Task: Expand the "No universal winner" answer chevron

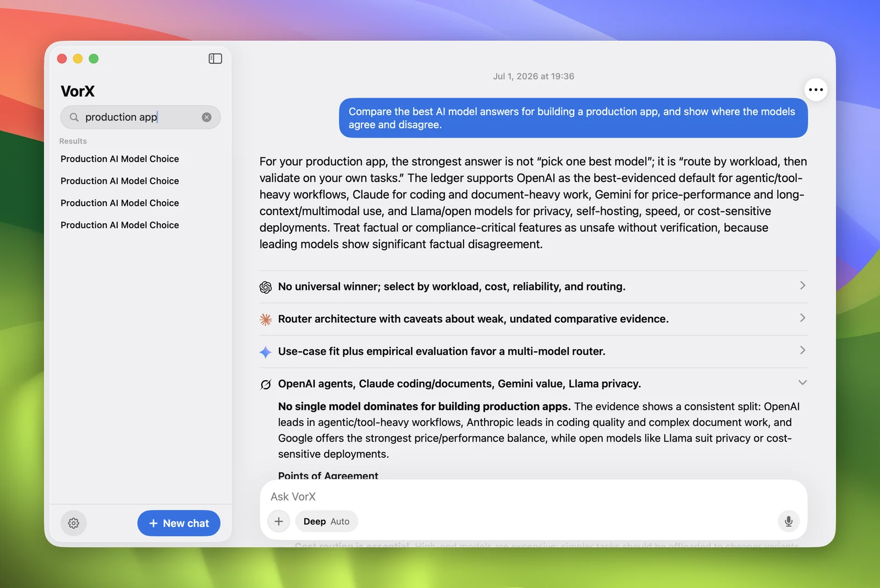Action: click(x=802, y=285)
